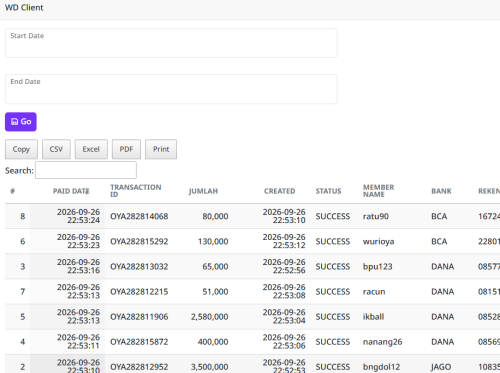
Task: Select transaction ID OYA282812952
Action: 139,367
